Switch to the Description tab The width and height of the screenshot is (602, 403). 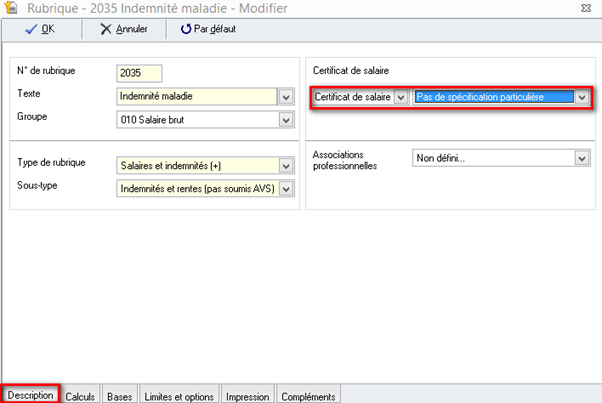[30, 395]
